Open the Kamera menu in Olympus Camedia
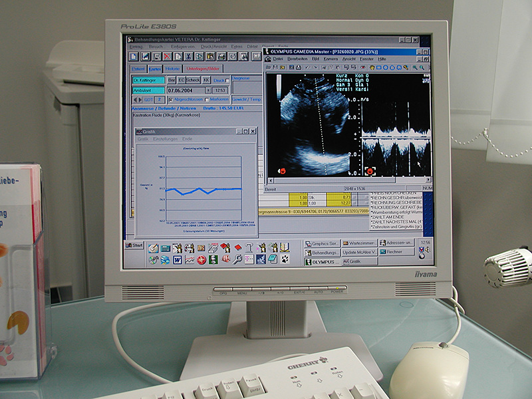The image size is (532, 399). [x=331, y=59]
